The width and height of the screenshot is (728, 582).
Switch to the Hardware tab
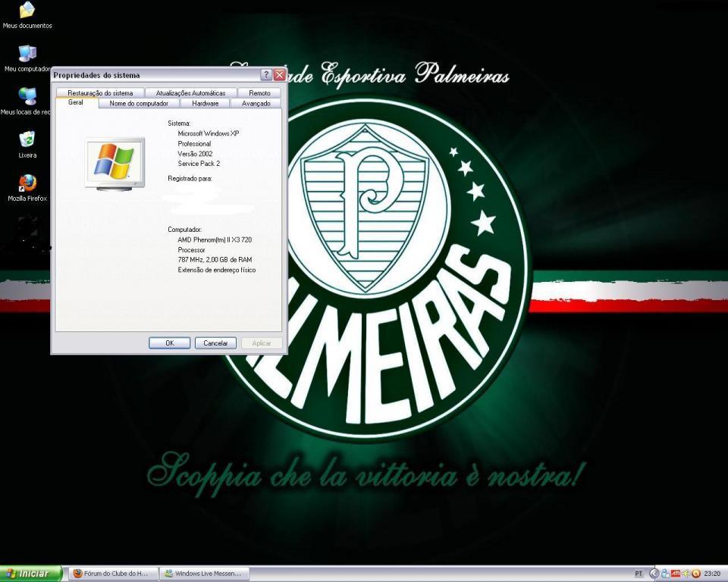pyautogui.click(x=205, y=104)
